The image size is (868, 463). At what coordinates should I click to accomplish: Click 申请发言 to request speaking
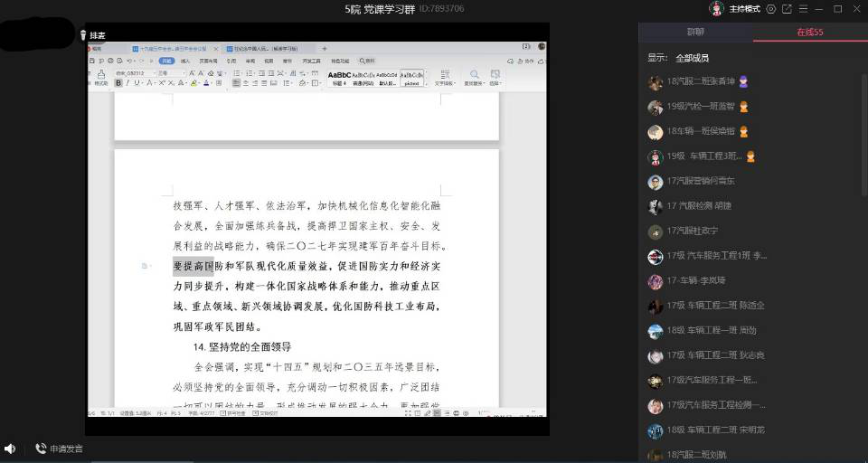coord(59,449)
